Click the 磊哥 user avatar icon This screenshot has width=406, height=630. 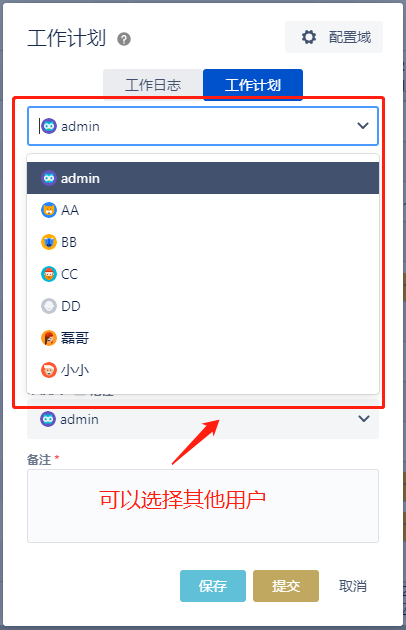point(49,338)
